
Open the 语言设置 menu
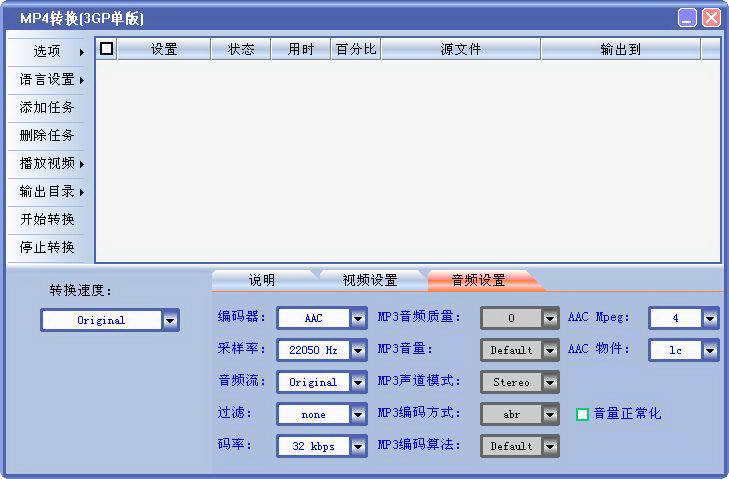46,80
